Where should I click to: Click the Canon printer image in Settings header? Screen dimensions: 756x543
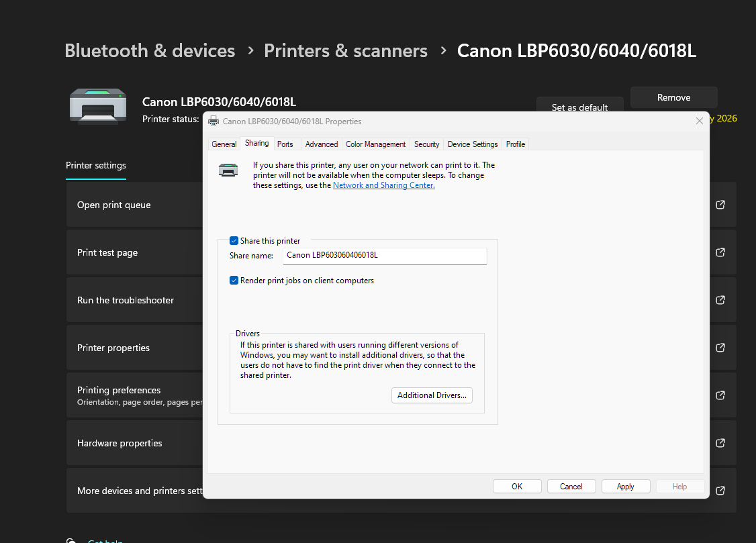[98, 107]
